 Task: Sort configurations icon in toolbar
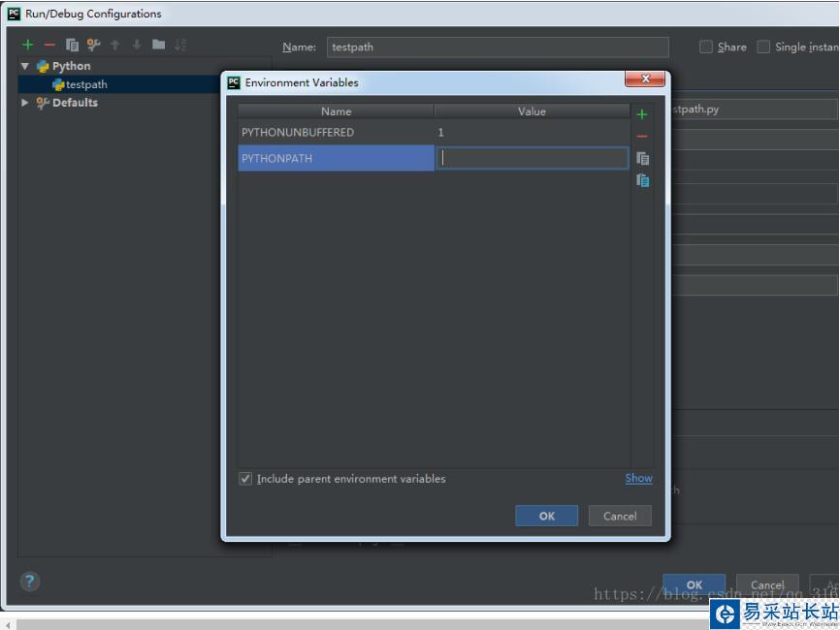coord(180,45)
